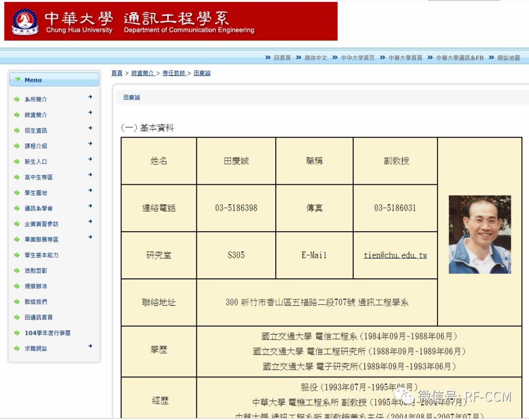Select 副教授 title cell
This screenshot has height=420, width=529.
[395, 161]
